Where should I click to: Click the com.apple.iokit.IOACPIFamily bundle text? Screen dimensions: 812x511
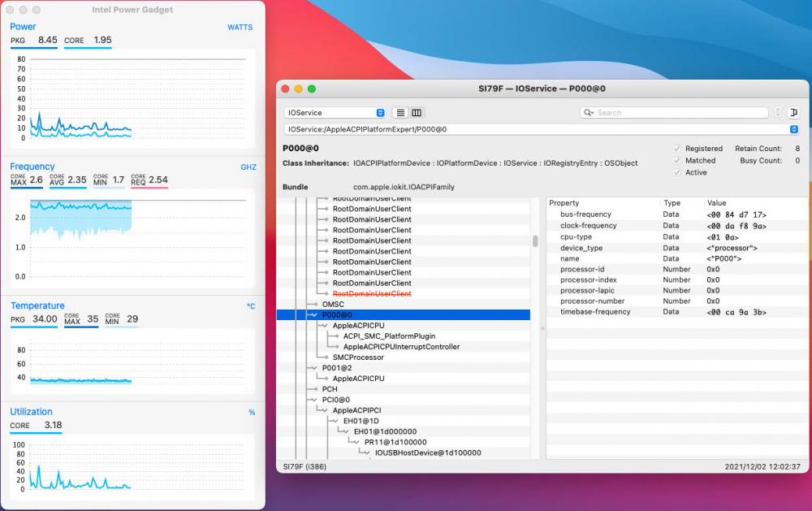[x=404, y=187]
